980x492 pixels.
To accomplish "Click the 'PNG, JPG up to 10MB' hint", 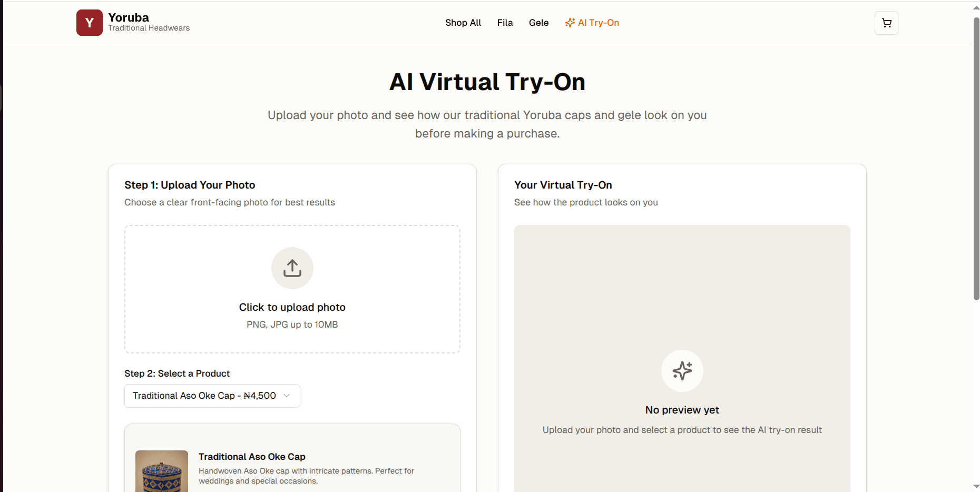I will point(292,324).
